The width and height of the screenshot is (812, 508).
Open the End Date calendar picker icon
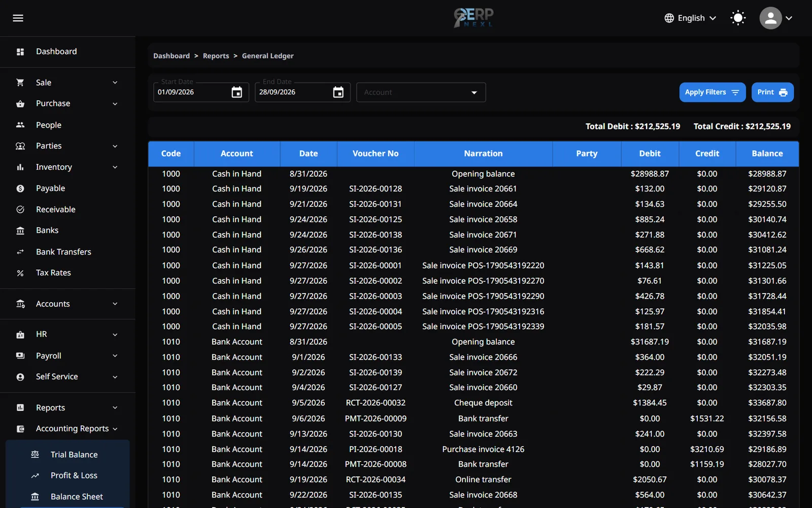[339, 92]
